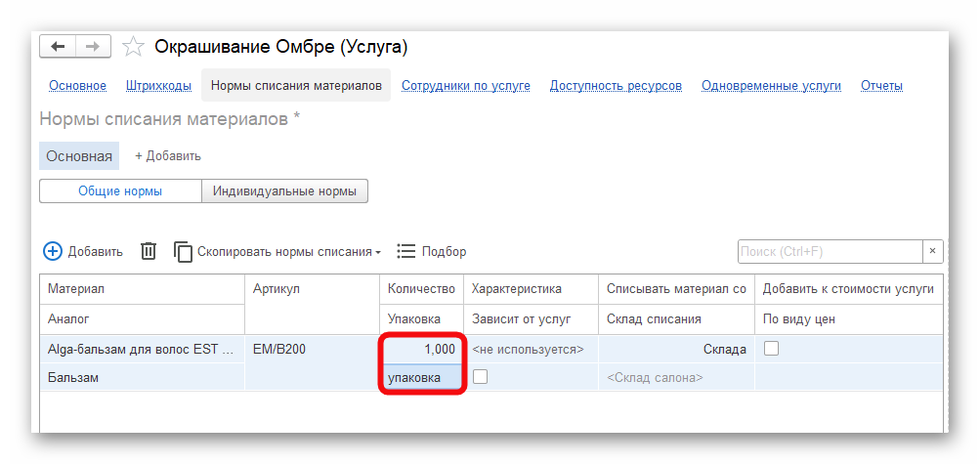
Task: Select the упаковка cell
Action: click(422, 377)
